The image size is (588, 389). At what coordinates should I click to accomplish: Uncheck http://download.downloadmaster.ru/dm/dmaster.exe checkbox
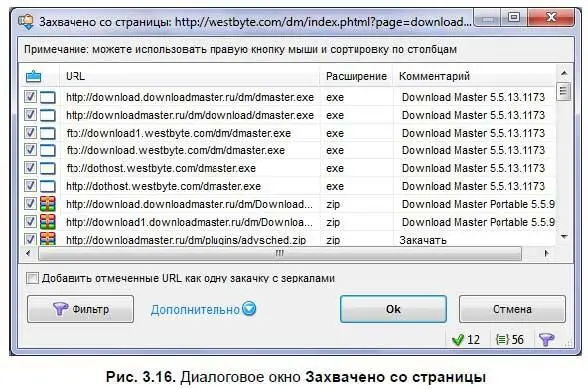[30, 97]
